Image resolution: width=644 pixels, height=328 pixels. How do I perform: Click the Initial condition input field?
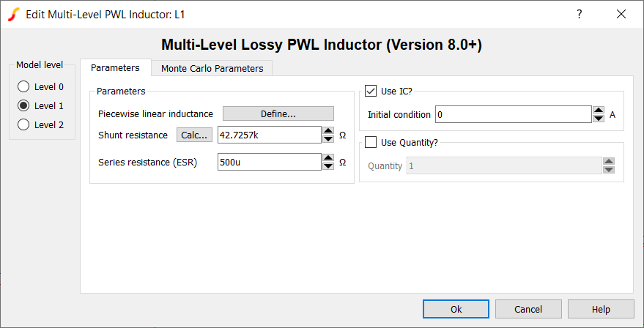click(513, 115)
